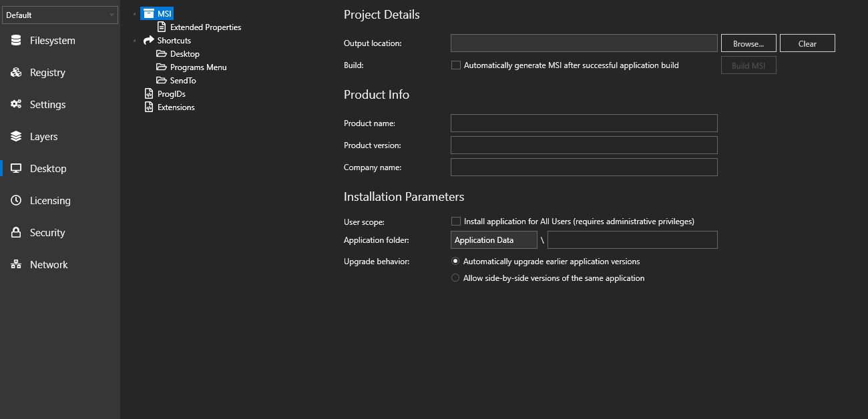
Task: Collapse the MSI tree node
Action: 134,15
